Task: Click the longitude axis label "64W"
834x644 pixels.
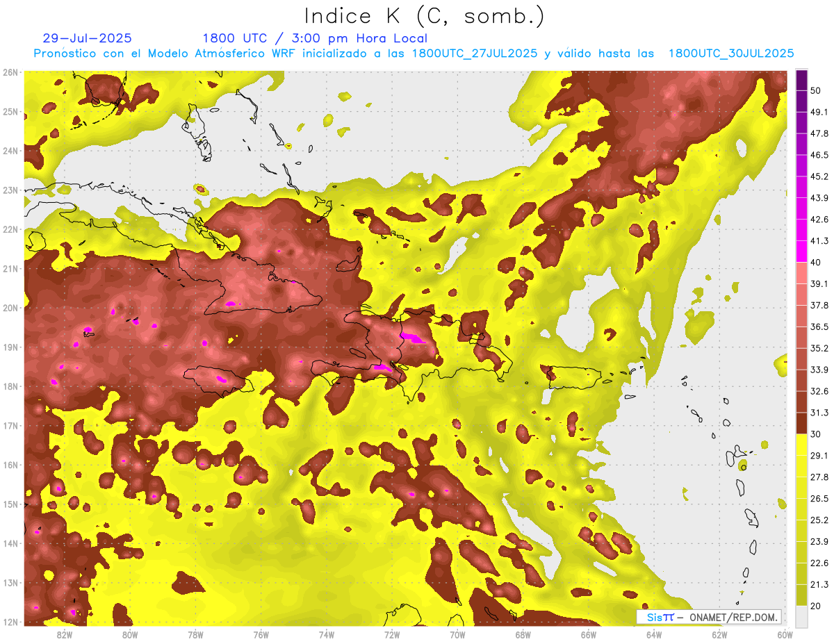Action: click(654, 635)
